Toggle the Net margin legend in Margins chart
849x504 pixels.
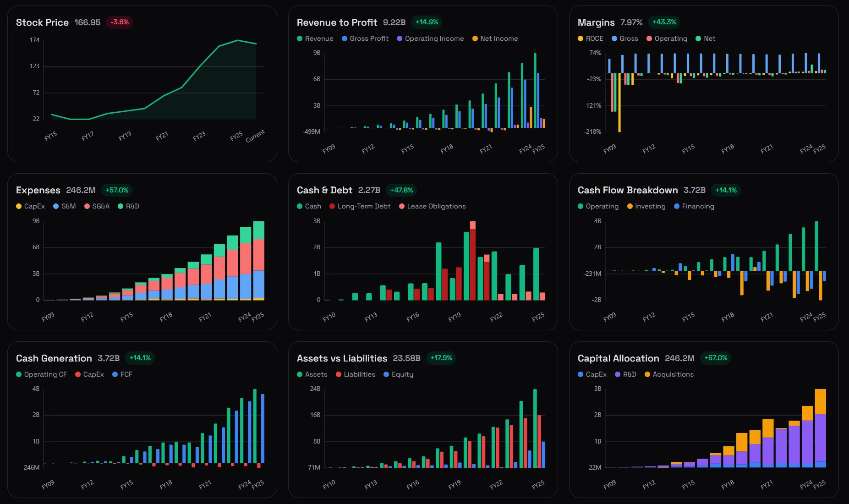coord(706,38)
